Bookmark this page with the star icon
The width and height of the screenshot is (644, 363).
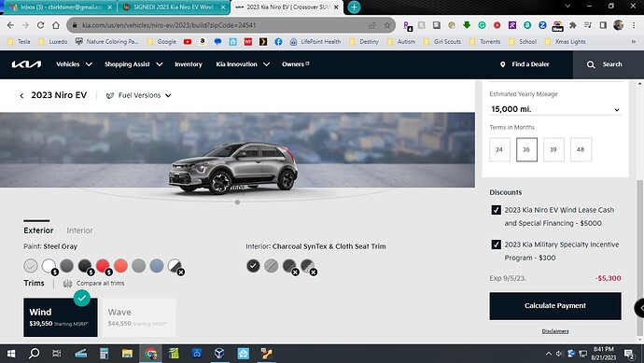[x=387, y=25]
